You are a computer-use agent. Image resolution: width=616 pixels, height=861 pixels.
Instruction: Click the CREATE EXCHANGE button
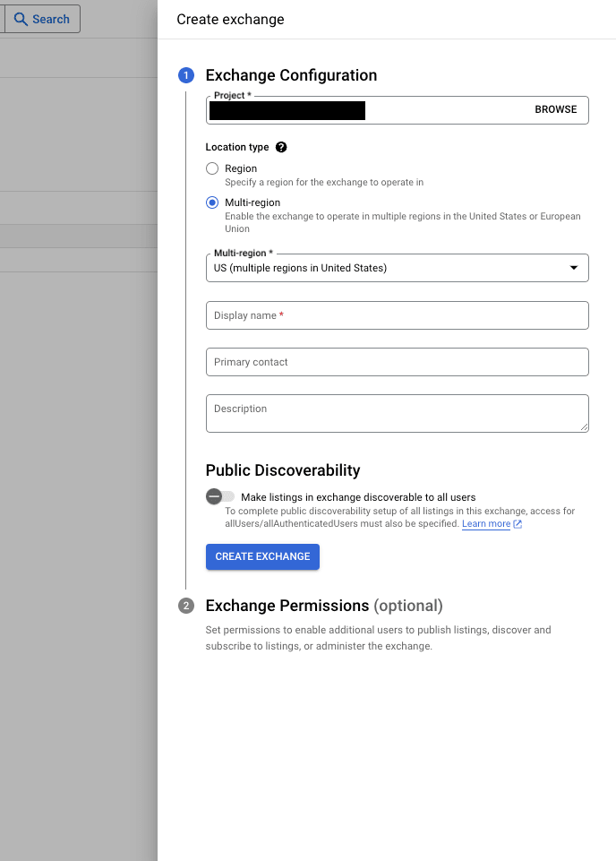click(x=262, y=556)
